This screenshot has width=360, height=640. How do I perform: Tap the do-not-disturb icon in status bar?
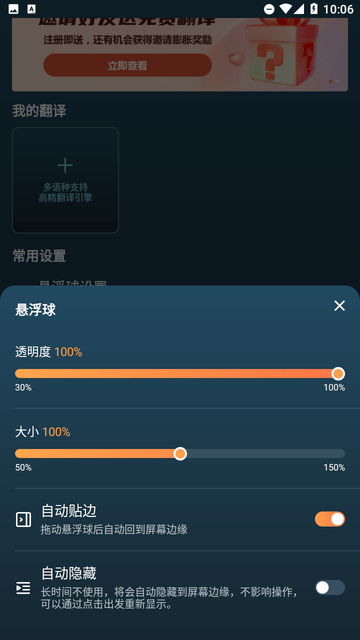pos(269,9)
